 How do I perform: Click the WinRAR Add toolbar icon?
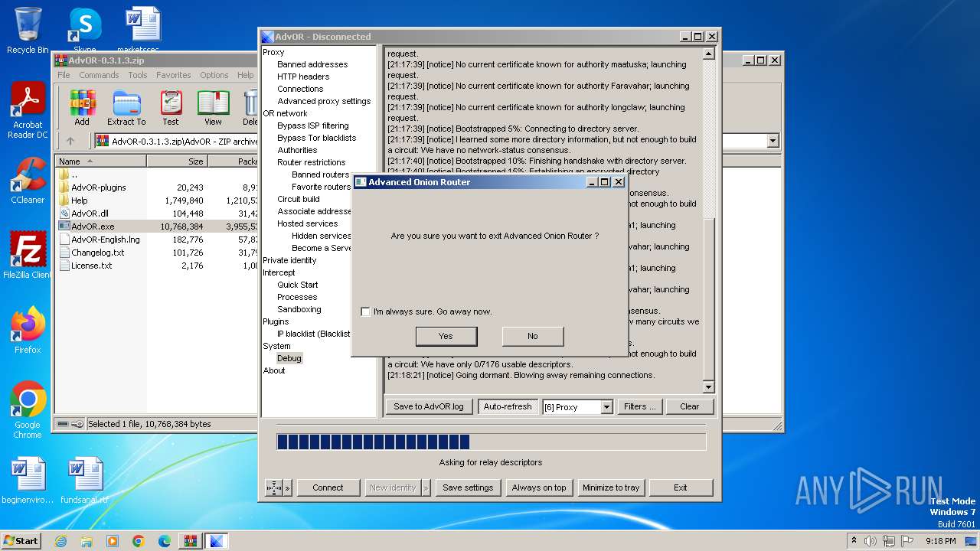[x=82, y=107]
